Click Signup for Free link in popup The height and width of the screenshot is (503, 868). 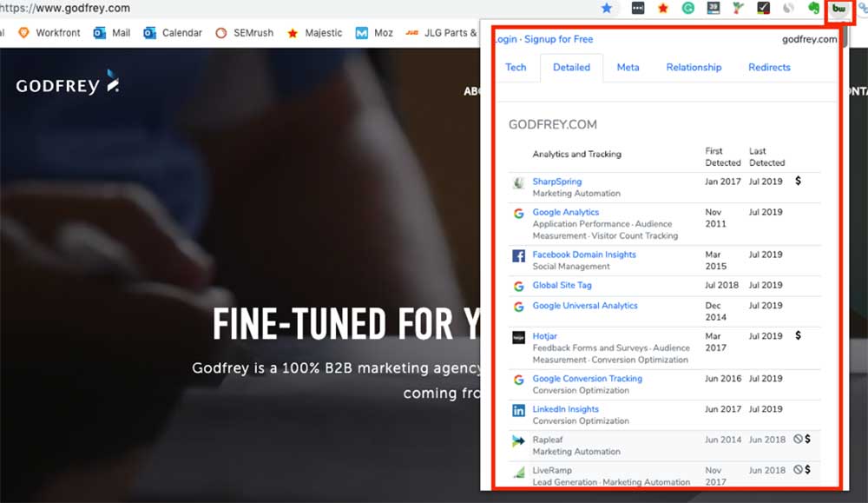tap(558, 39)
